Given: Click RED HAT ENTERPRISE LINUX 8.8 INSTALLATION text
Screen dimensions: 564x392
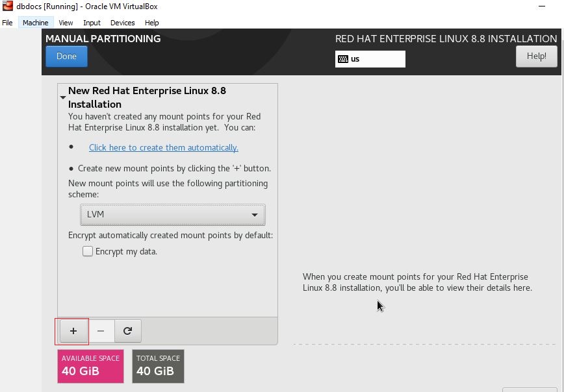Looking at the screenshot, I should pyautogui.click(x=446, y=38).
